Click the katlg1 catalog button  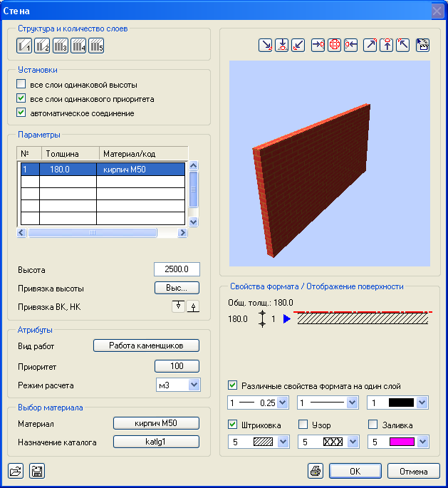(x=156, y=442)
